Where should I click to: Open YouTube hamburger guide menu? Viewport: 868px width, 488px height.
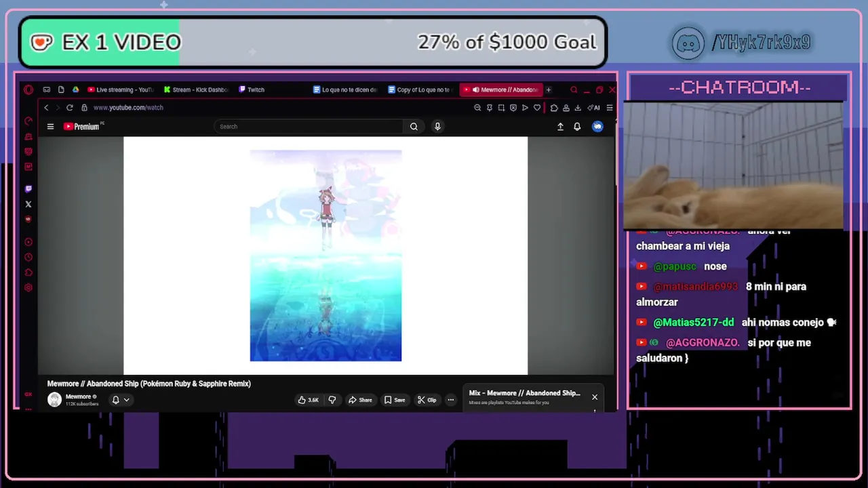(x=50, y=127)
